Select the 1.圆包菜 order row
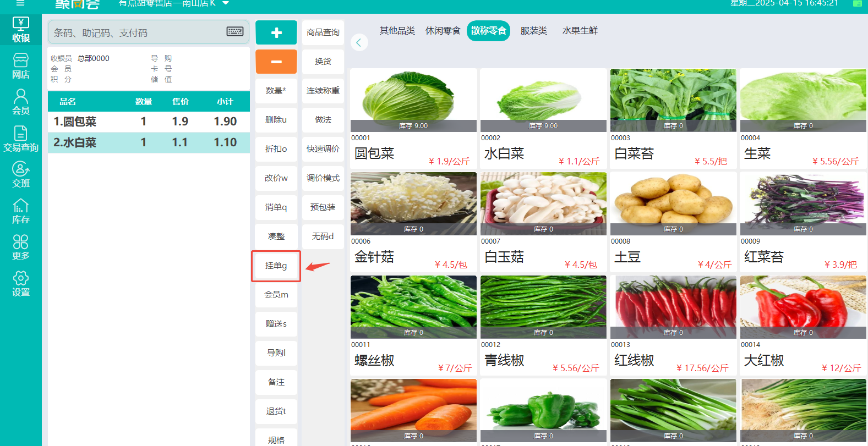The width and height of the screenshot is (868, 446). click(x=149, y=122)
